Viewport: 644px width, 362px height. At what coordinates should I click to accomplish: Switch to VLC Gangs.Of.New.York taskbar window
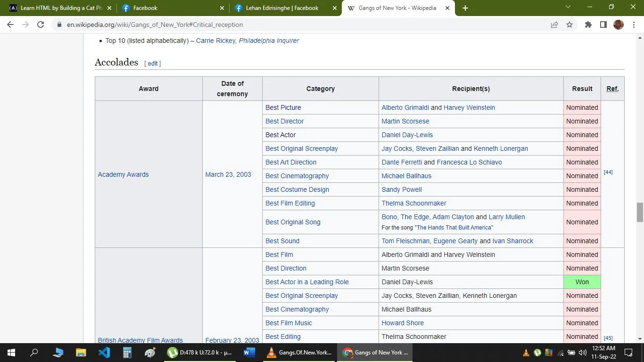tap(299, 353)
